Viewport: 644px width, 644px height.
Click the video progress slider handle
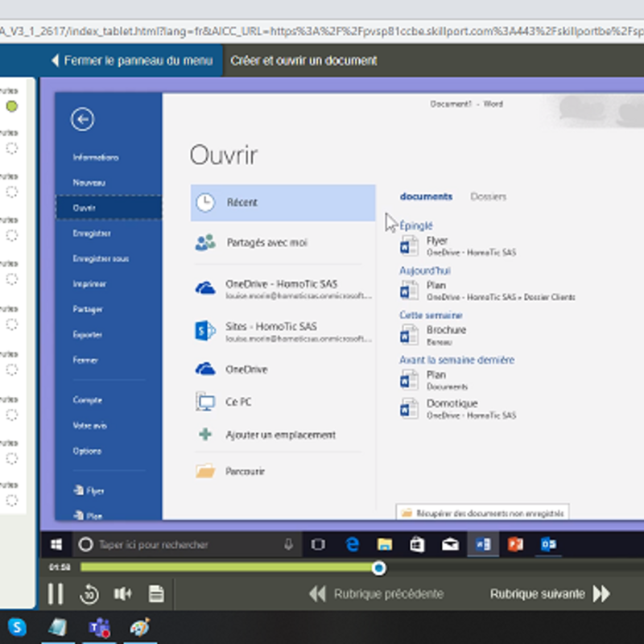[378, 568]
